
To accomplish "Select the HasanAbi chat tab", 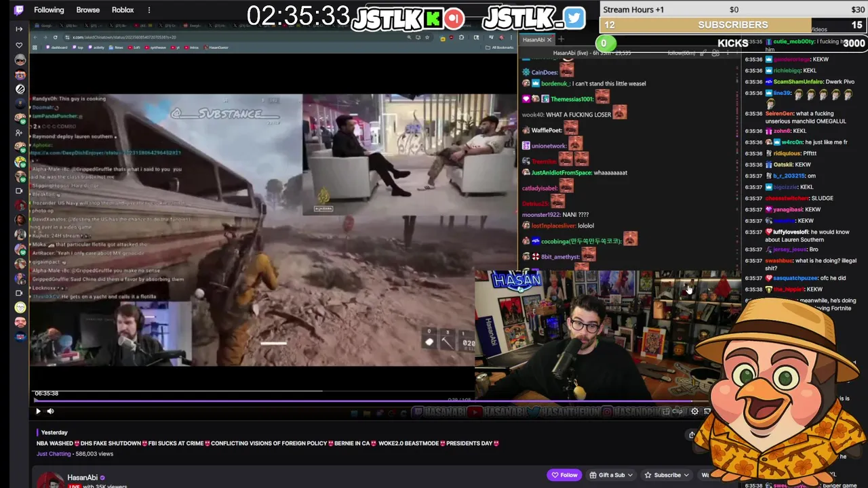I will click(x=537, y=40).
